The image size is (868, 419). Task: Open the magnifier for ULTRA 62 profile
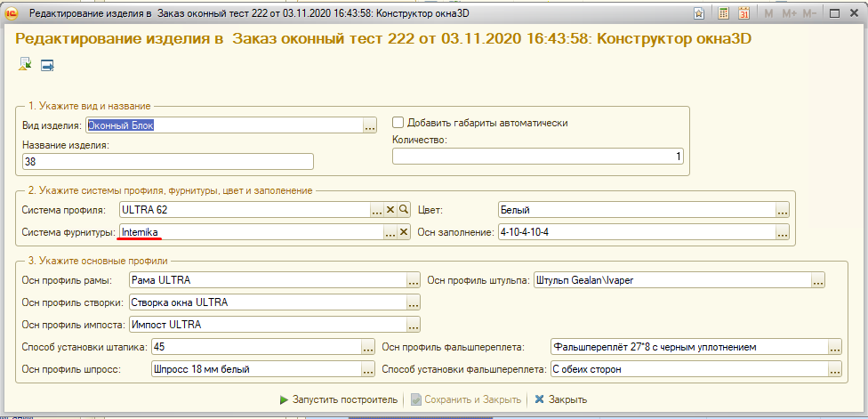tap(403, 210)
